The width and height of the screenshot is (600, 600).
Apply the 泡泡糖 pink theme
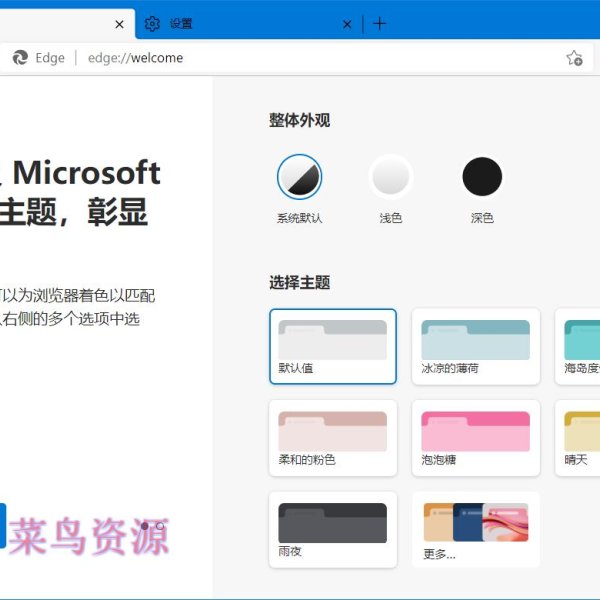[x=476, y=438]
